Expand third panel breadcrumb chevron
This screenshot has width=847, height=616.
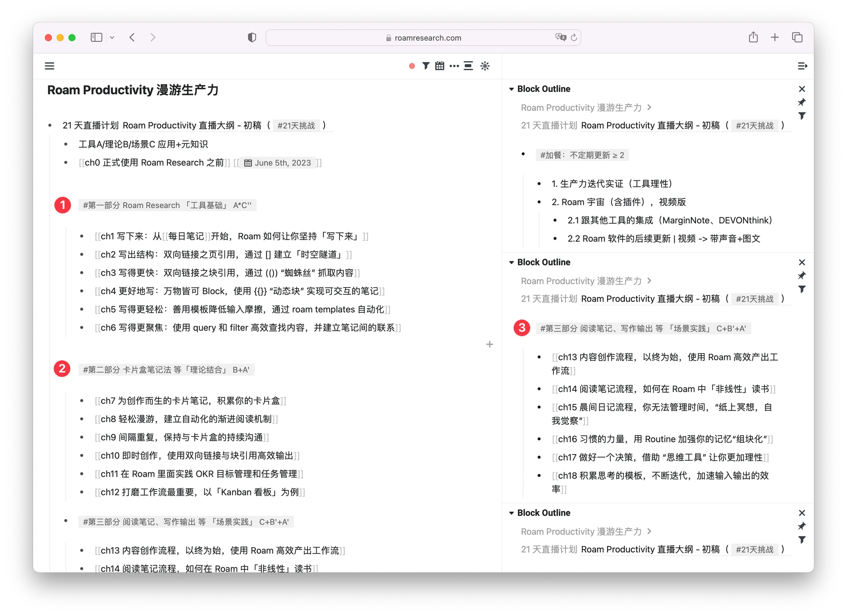(x=649, y=532)
